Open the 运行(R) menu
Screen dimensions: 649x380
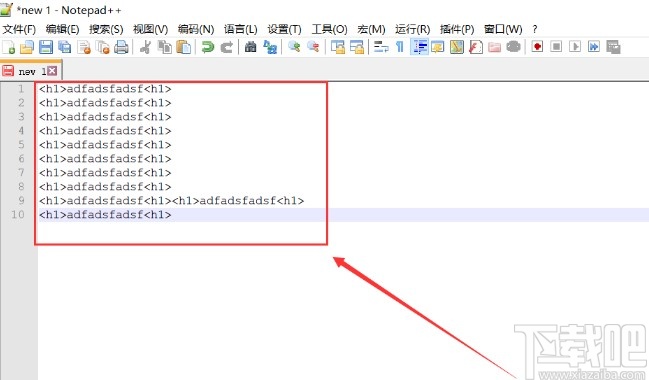click(x=413, y=29)
